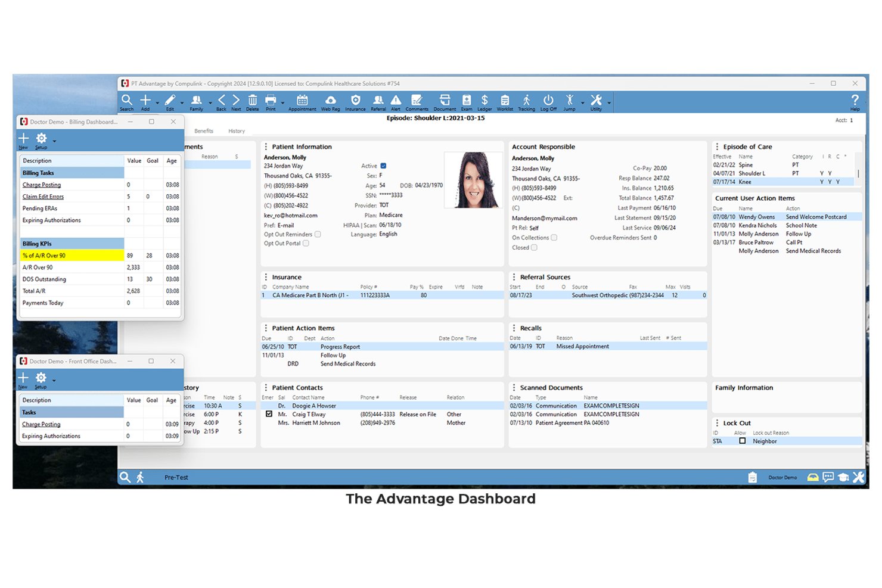882x588 pixels.
Task: Check the Closed checkbox in Account Responsible
Action: (534, 247)
